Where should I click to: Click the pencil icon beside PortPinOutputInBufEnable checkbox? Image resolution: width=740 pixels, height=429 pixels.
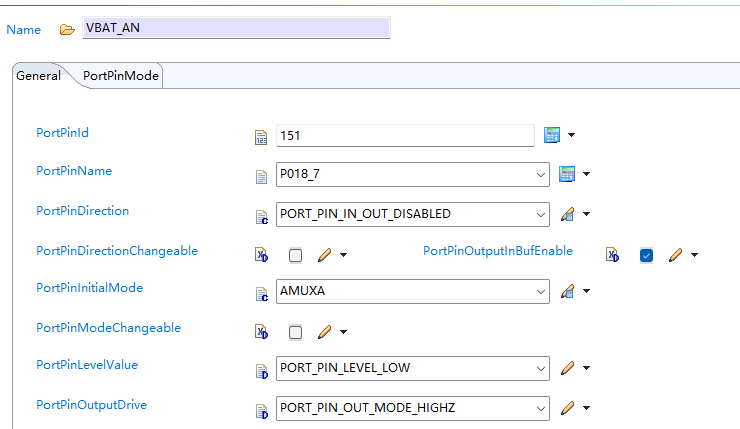[675, 255]
